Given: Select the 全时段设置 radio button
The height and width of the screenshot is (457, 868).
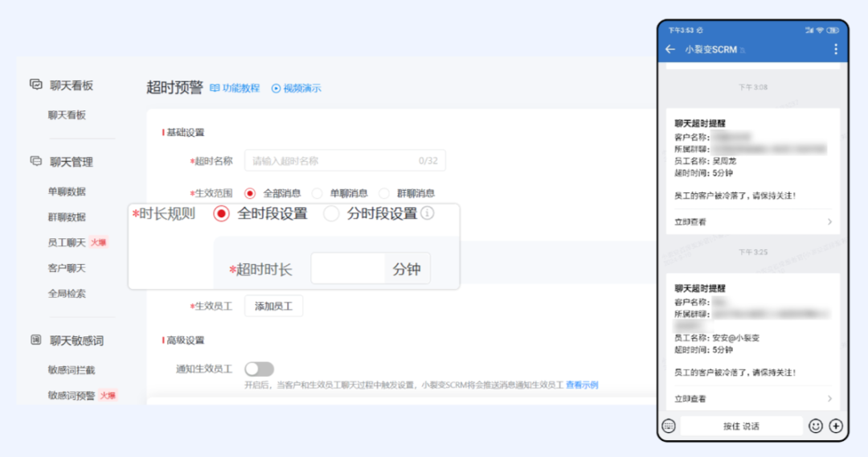Looking at the screenshot, I should [222, 214].
